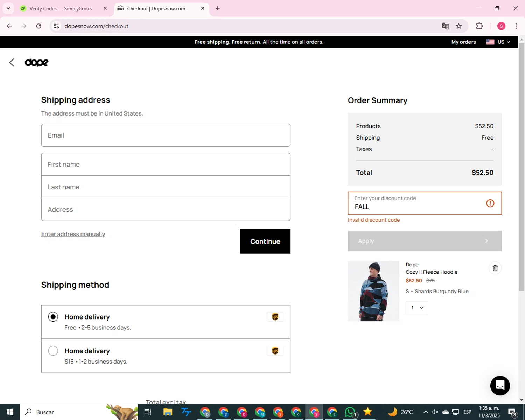Screen dimensions: 525x420
Task: Open the Dope logo homepage link
Action: tap(37, 63)
